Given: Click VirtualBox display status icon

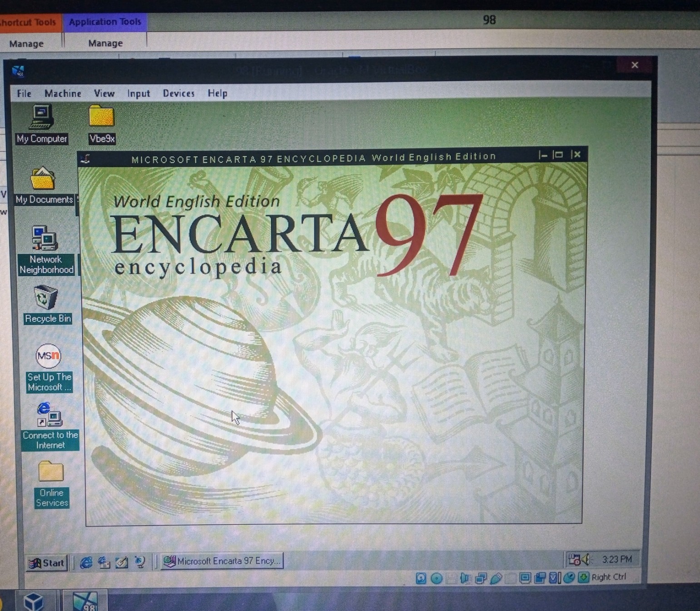Looking at the screenshot, I should [525, 578].
